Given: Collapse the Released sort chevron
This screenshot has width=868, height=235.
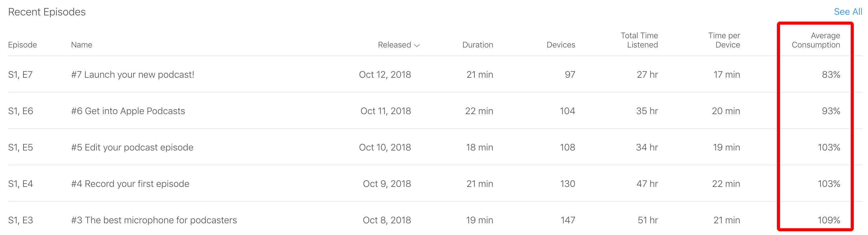Looking at the screenshot, I should coord(417,45).
